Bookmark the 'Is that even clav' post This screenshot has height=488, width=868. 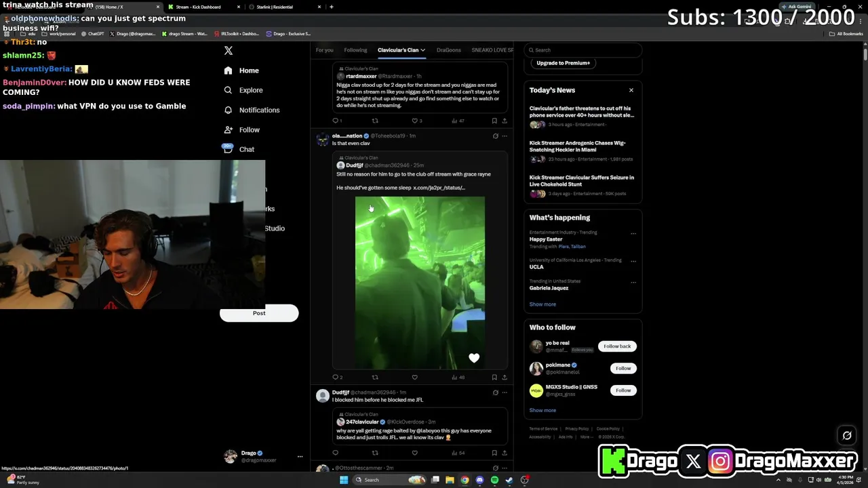tap(494, 378)
